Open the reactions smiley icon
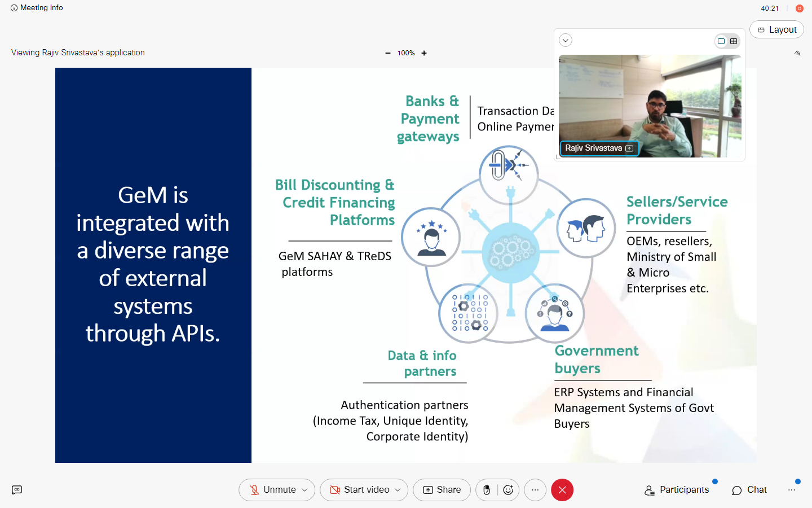 [508, 490]
